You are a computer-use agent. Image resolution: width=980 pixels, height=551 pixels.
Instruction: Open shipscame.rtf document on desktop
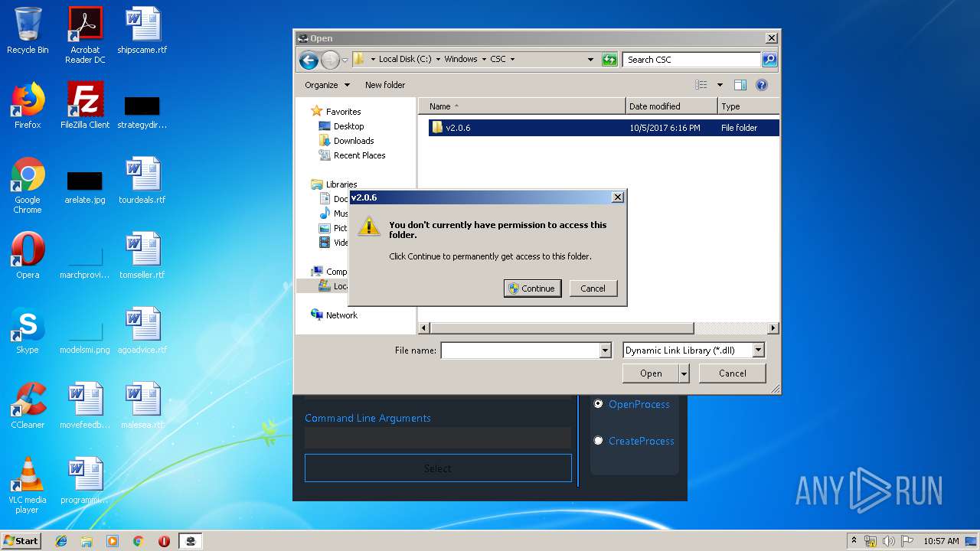[x=142, y=31]
